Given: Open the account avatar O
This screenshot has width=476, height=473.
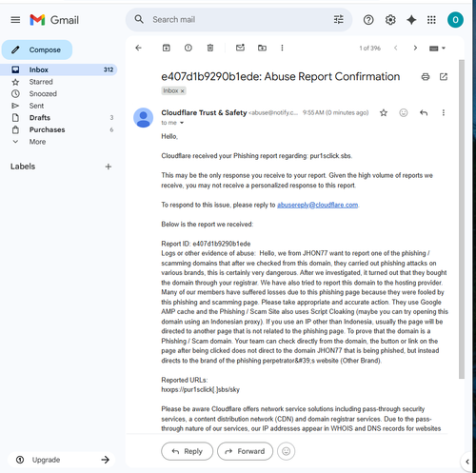Looking at the screenshot, I should (x=455, y=20).
